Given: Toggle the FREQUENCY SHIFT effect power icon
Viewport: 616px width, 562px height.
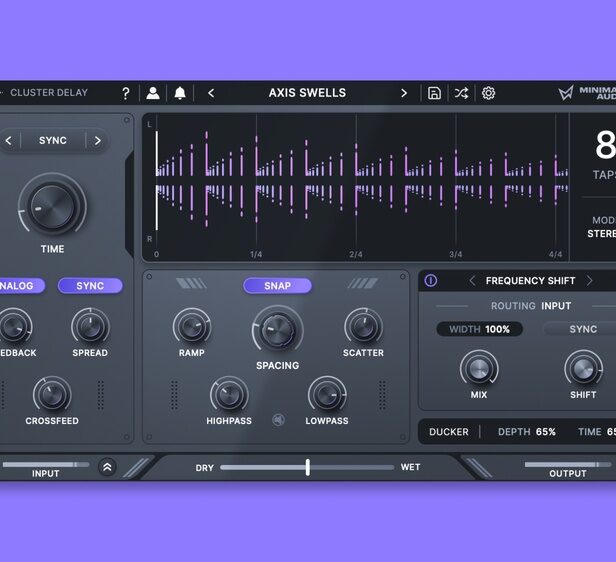Looking at the screenshot, I should tap(431, 280).
